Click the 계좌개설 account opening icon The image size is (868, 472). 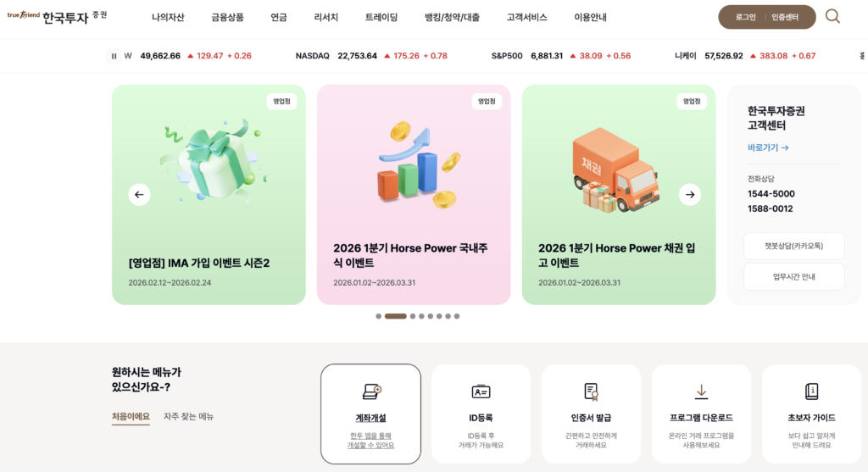(x=371, y=391)
